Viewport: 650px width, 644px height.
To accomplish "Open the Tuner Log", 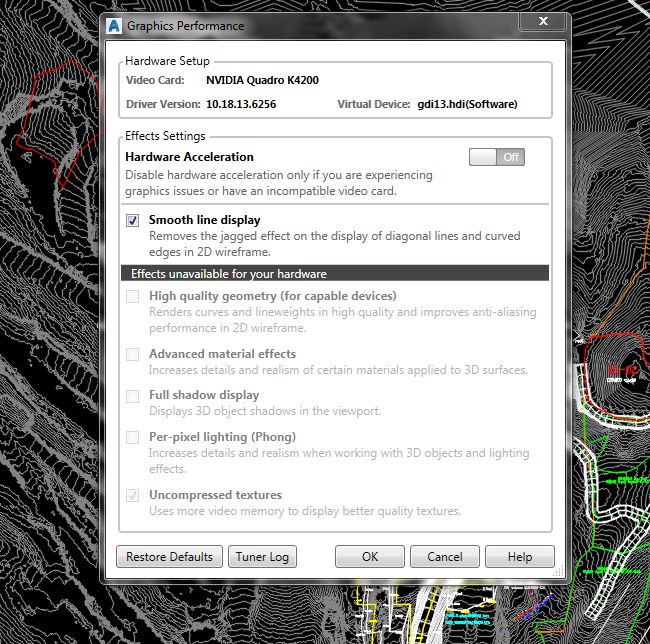I will (x=262, y=557).
